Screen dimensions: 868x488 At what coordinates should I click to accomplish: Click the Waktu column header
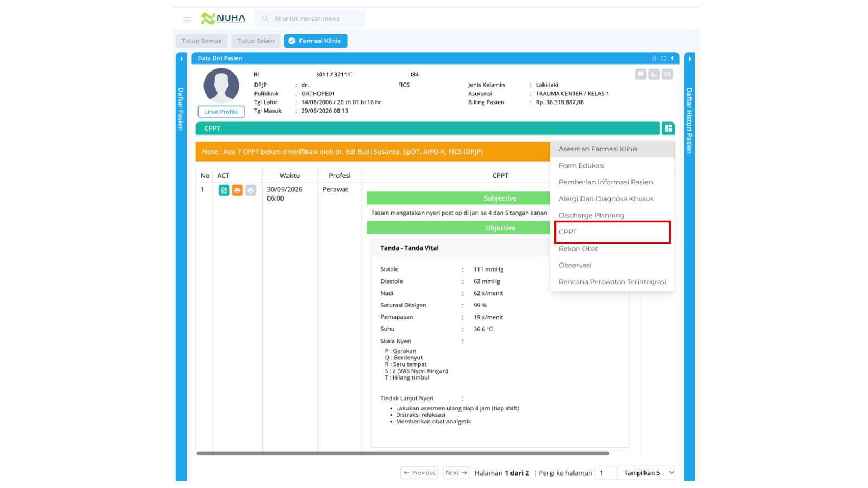[x=290, y=176]
